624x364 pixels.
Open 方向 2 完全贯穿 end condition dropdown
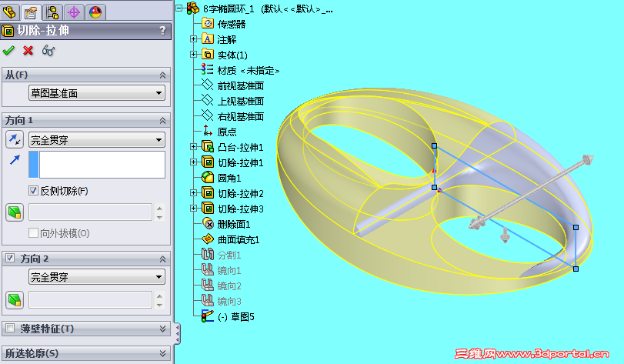[x=97, y=277]
